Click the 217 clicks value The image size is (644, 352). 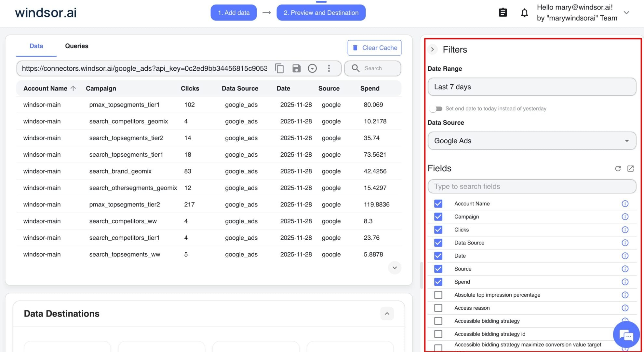(x=189, y=204)
